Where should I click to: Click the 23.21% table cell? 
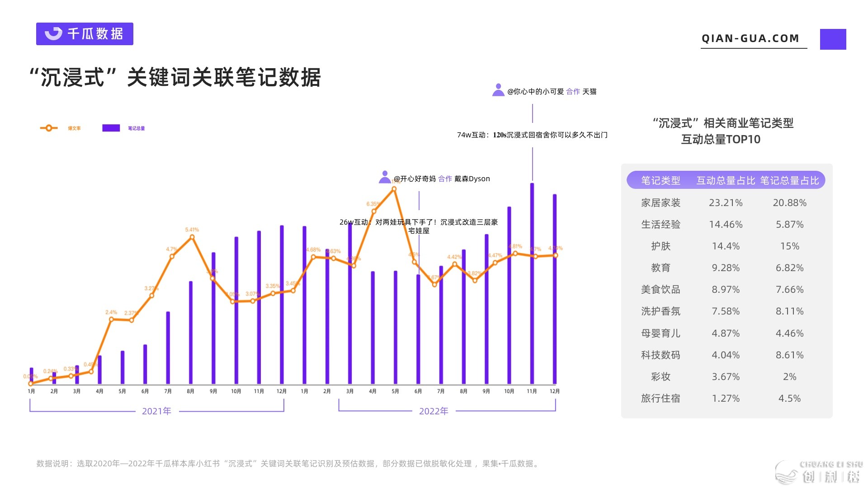726,203
